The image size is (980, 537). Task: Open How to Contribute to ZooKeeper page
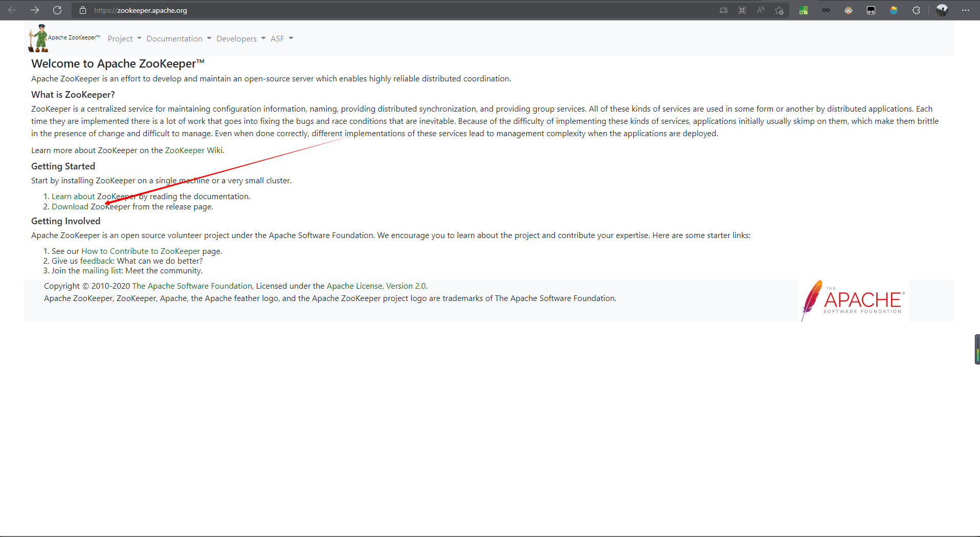point(141,251)
